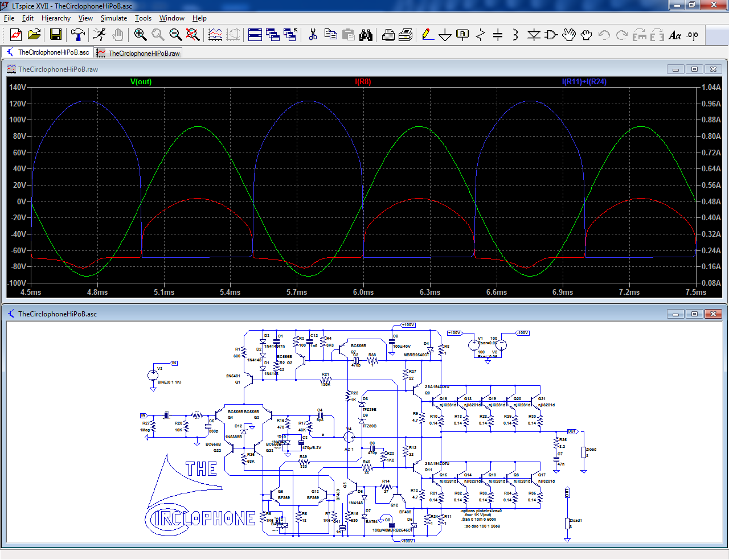Select the Move open-hand tool

[x=569, y=35]
